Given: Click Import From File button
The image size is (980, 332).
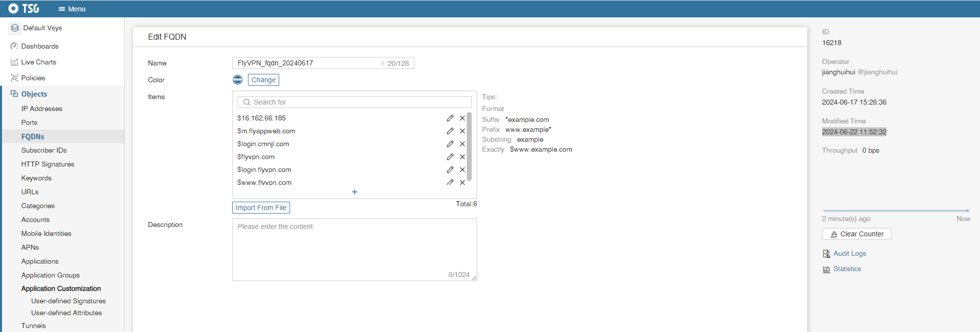Looking at the screenshot, I should coord(261,208).
